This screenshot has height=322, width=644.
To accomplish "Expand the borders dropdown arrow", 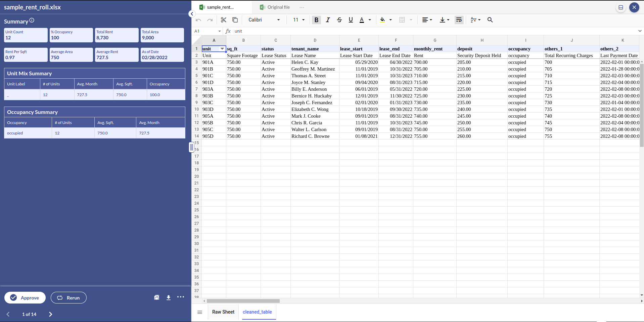I will (x=411, y=20).
